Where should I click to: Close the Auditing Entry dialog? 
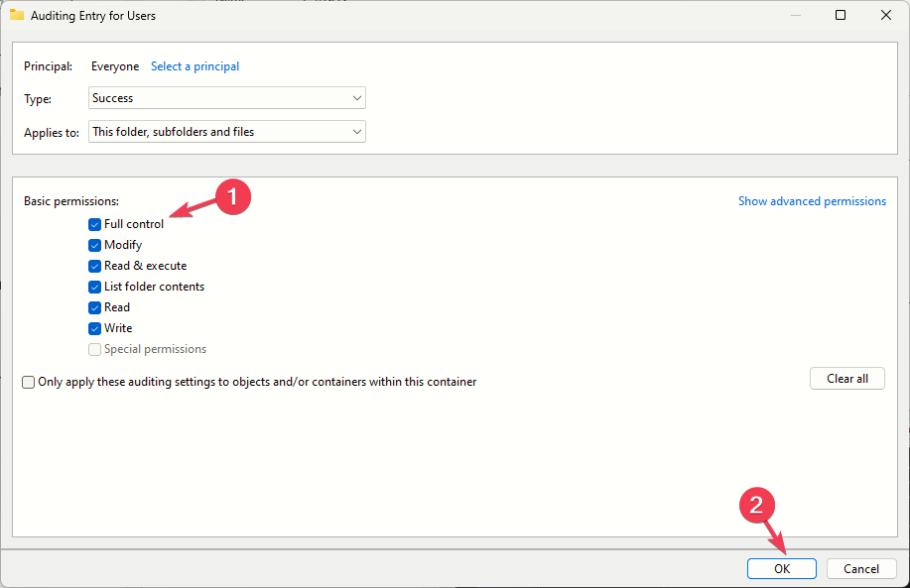point(886,15)
